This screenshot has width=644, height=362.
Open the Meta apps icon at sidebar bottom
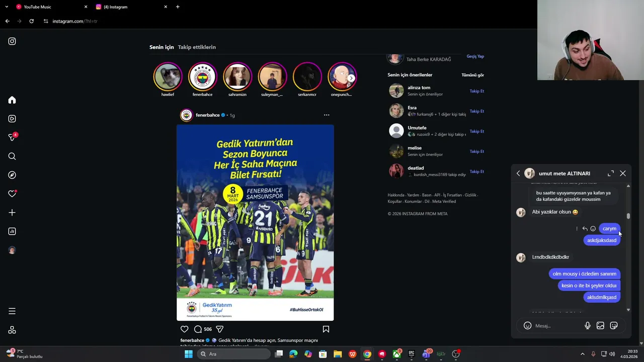[x=12, y=330]
